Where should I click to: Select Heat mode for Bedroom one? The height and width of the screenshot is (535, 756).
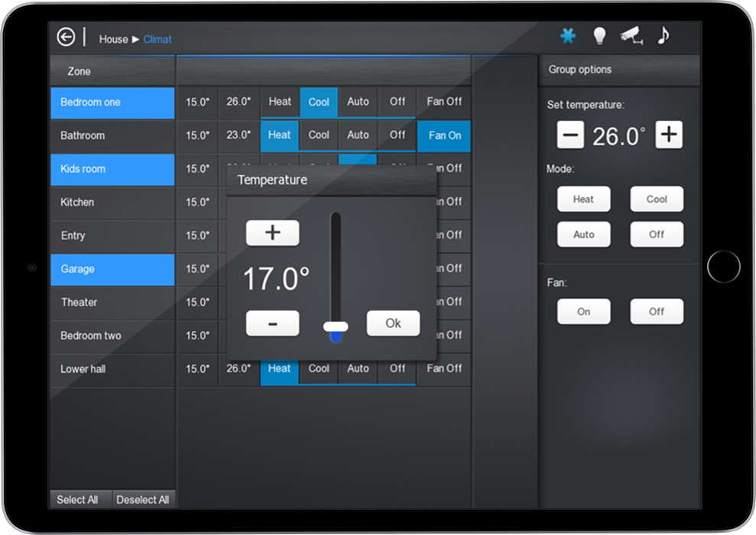pos(280,102)
